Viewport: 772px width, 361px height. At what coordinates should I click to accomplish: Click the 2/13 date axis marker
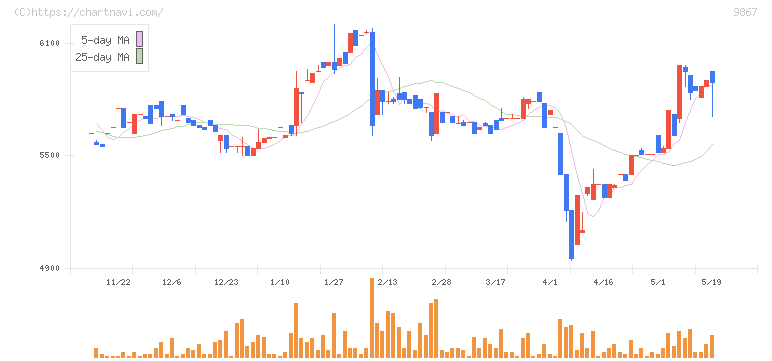pyautogui.click(x=387, y=282)
